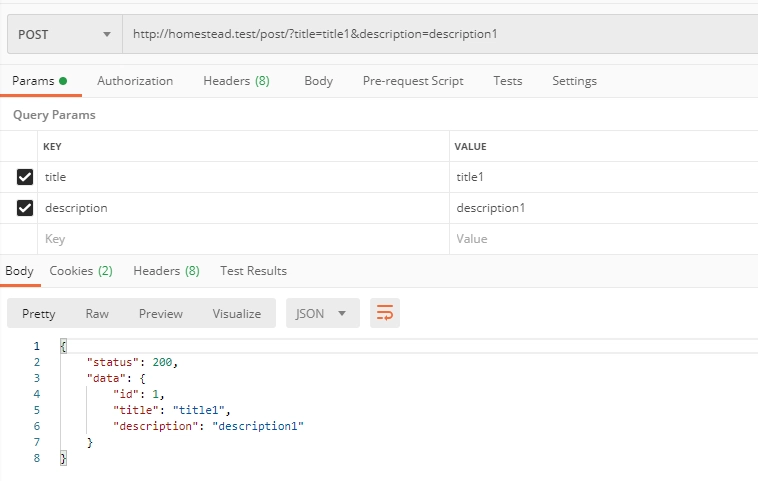Click the request URL input field
Viewport: 758px width, 481px height.
[440, 34]
